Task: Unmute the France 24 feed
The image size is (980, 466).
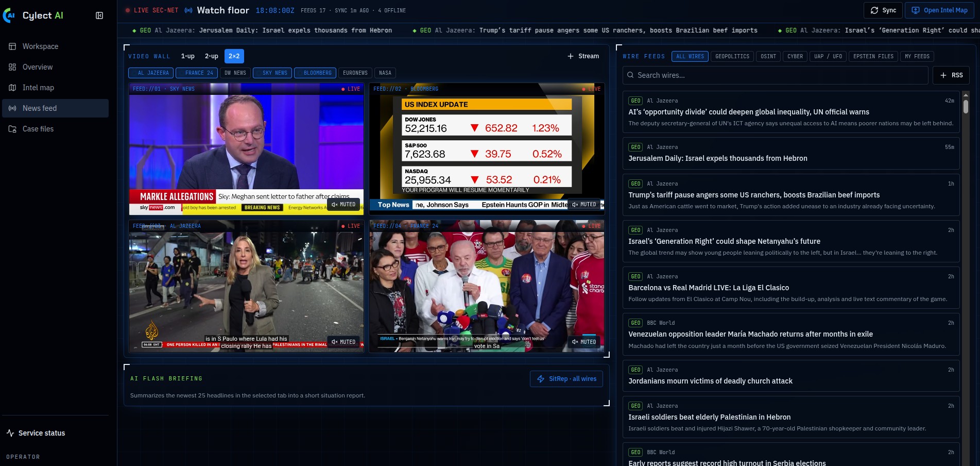Action: click(x=584, y=342)
